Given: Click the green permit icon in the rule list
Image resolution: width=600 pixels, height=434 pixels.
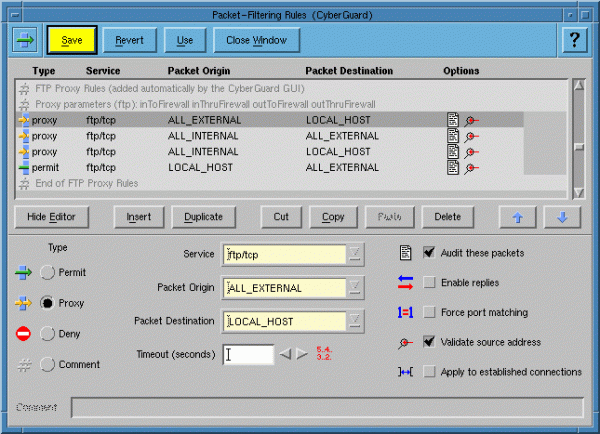Looking at the screenshot, I should pyautogui.click(x=24, y=167).
